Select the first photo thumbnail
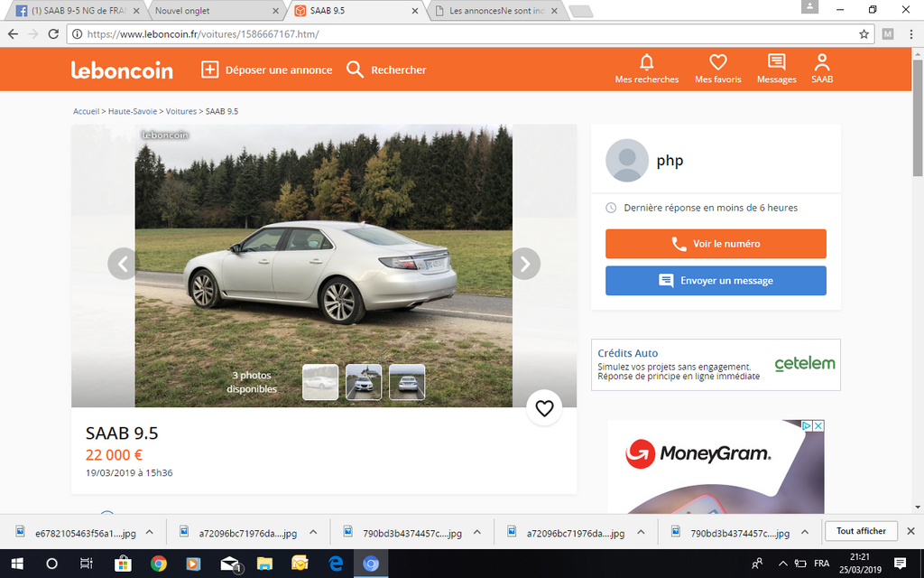 pyautogui.click(x=320, y=382)
